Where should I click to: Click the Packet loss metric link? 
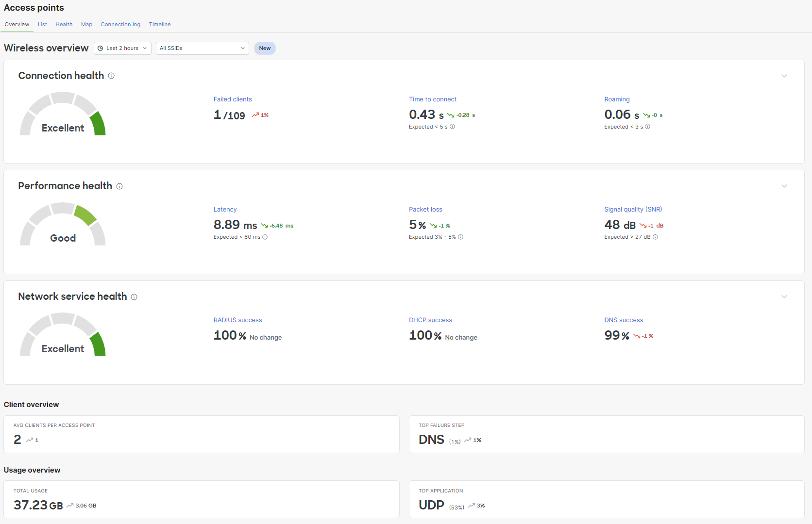click(425, 209)
